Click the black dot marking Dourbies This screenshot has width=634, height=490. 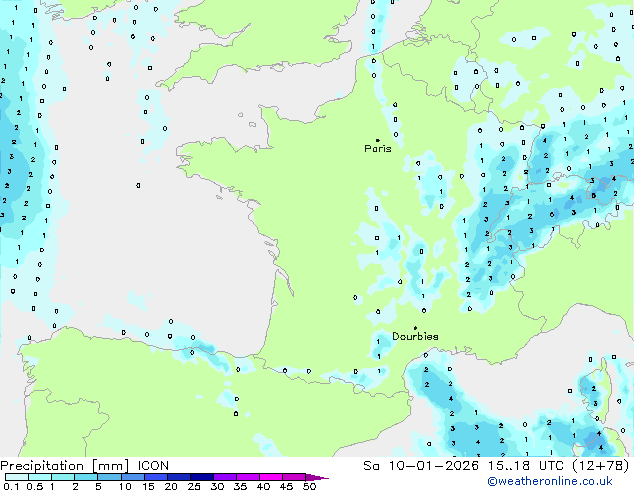[x=415, y=328]
